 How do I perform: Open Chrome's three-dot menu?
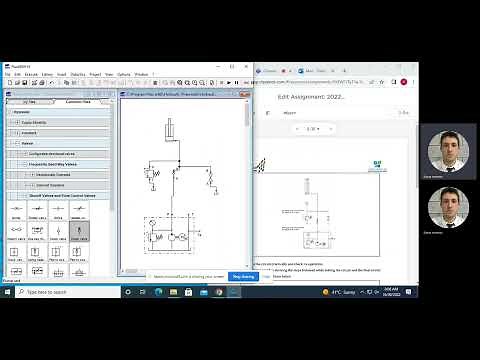pyautogui.click(x=413, y=82)
